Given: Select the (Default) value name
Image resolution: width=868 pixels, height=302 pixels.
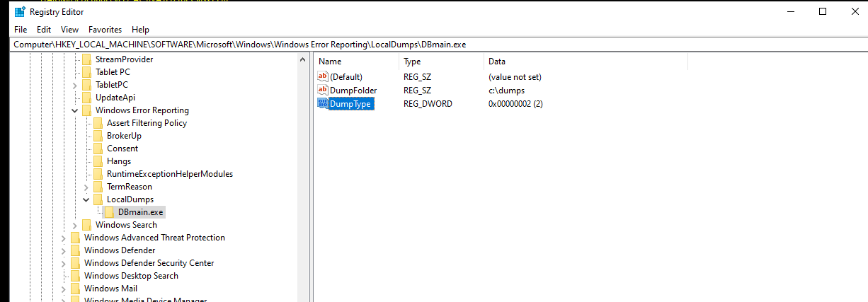Looking at the screenshot, I should [346, 76].
